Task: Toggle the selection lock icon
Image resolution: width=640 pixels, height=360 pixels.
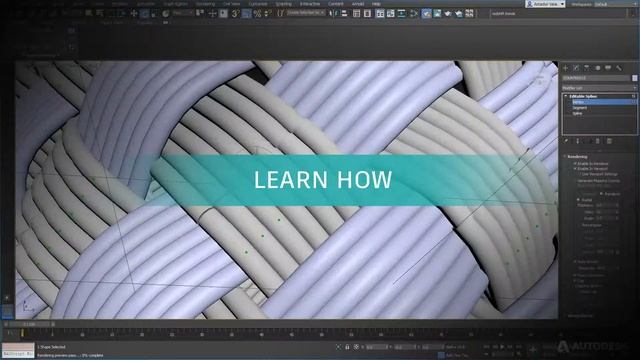Action: pos(347,347)
